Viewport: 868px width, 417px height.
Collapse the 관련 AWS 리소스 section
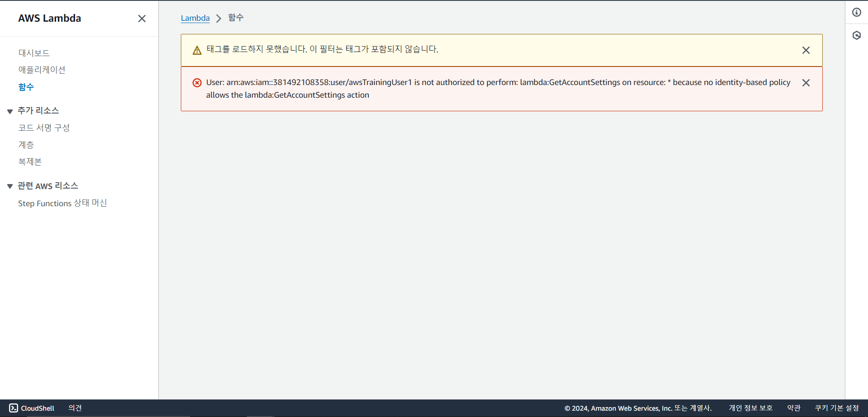click(x=10, y=186)
